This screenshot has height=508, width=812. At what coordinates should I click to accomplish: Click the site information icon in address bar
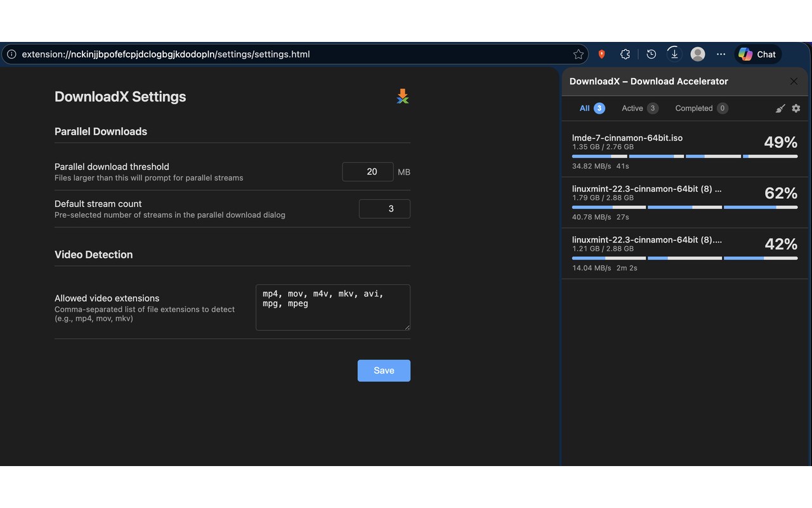(11, 54)
